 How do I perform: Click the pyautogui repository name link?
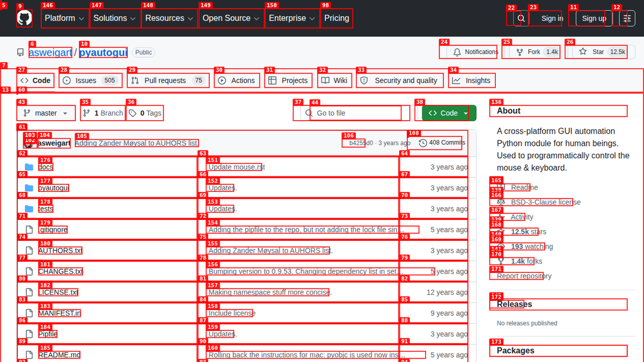click(x=104, y=53)
